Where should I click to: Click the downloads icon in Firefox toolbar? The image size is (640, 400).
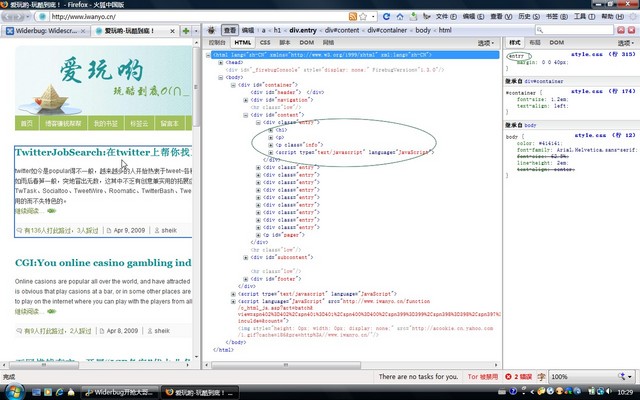tap(413, 16)
